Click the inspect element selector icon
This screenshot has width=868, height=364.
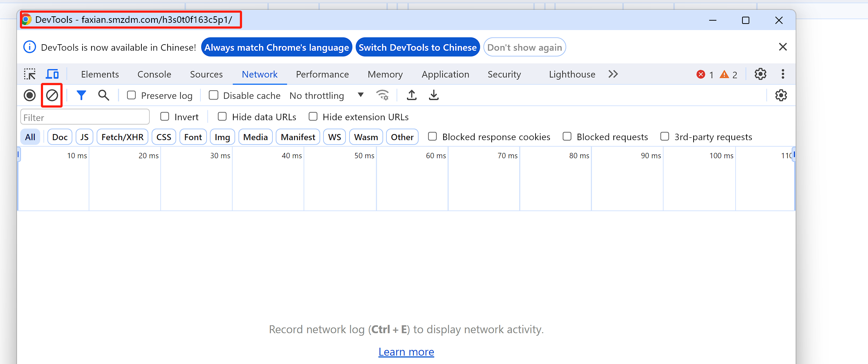tap(30, 74)
